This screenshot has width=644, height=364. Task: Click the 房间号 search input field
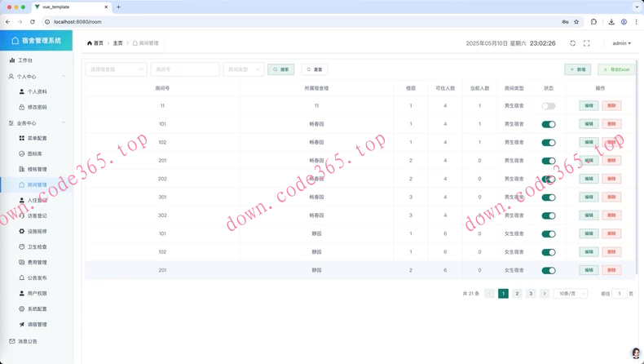(x=184, y=69)
